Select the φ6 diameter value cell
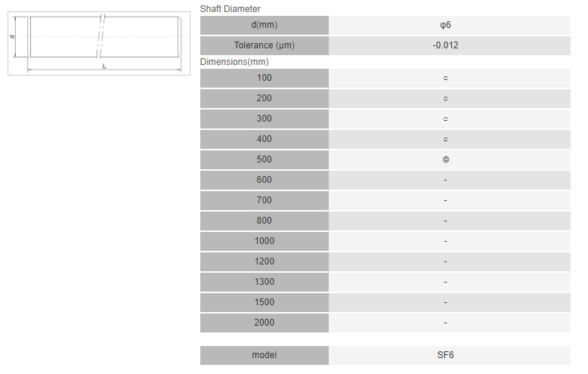The width and height of the screenshot is (588, 374). pos(446,25)
